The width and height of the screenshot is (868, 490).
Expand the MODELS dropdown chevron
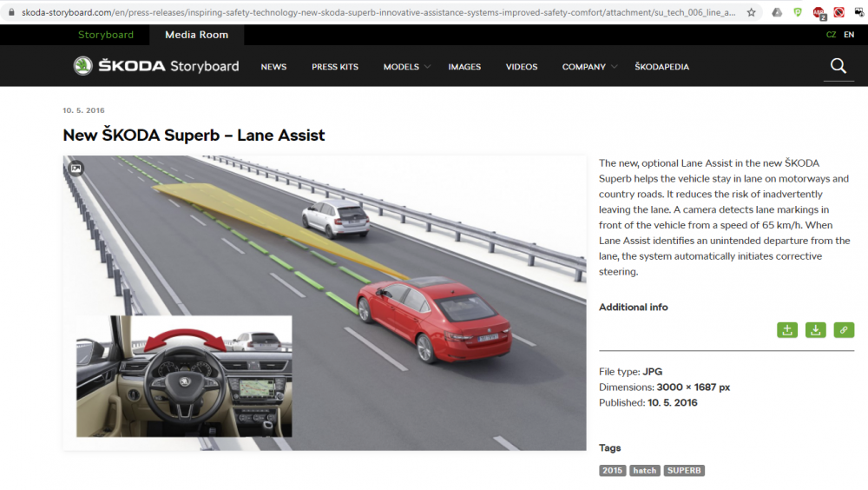pos(427,67)
